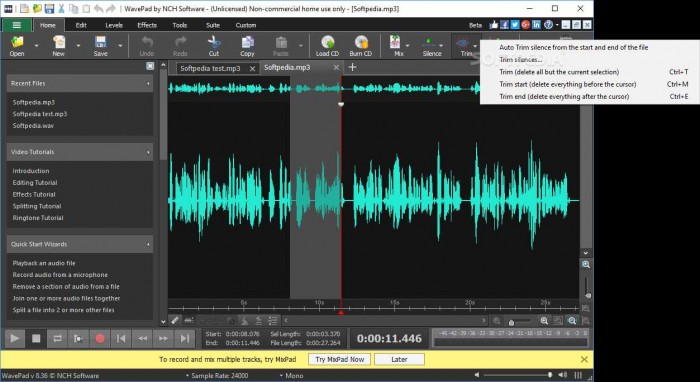Screen dimensions: 700x382
Task: Start recording with the red Record button
Action: 100,338
